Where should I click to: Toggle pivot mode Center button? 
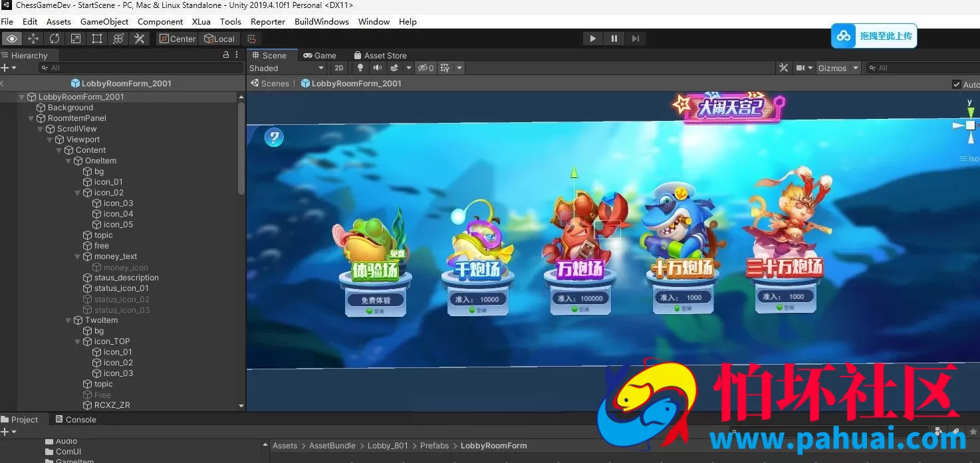(x=178, y=39)
